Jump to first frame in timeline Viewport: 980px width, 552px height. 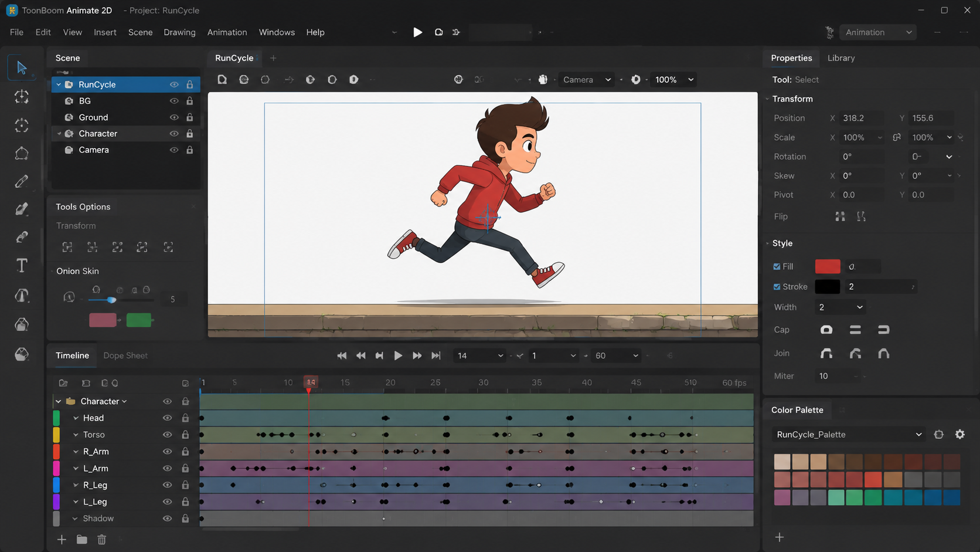tap(342, 355)
